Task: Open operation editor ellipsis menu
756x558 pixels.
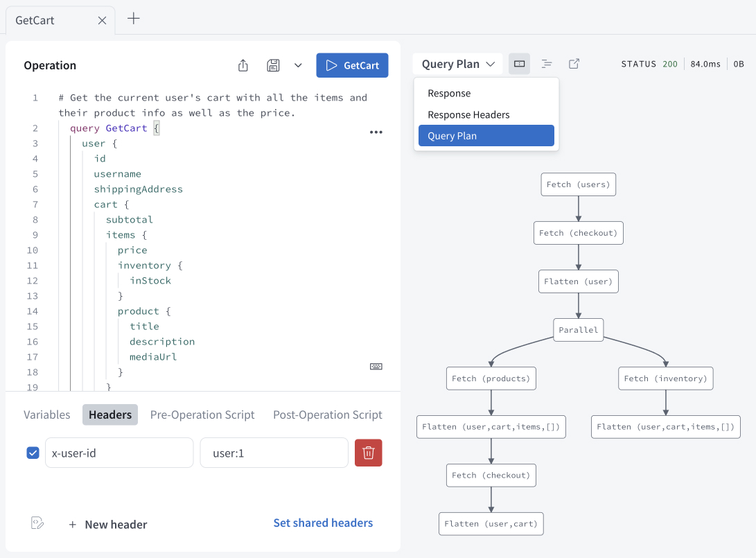Action: [x=376, y=132]
